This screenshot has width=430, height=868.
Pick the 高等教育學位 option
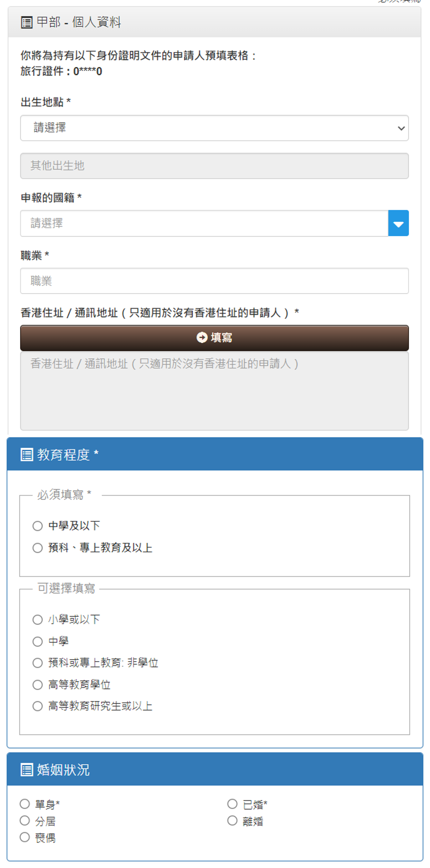pos(37,684)
